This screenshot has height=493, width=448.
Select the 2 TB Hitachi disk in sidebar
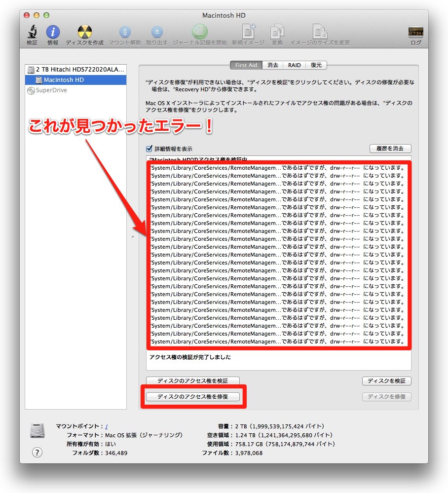coord(76,70)
